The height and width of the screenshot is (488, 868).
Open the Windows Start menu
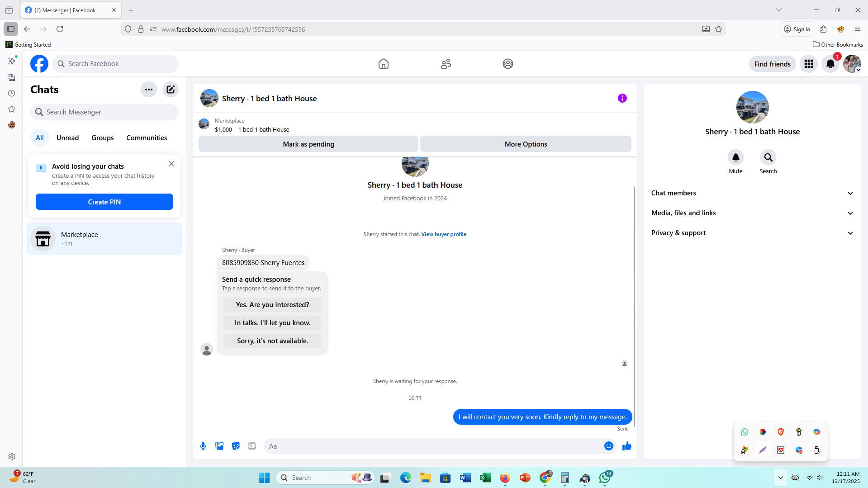click(265, 478)
